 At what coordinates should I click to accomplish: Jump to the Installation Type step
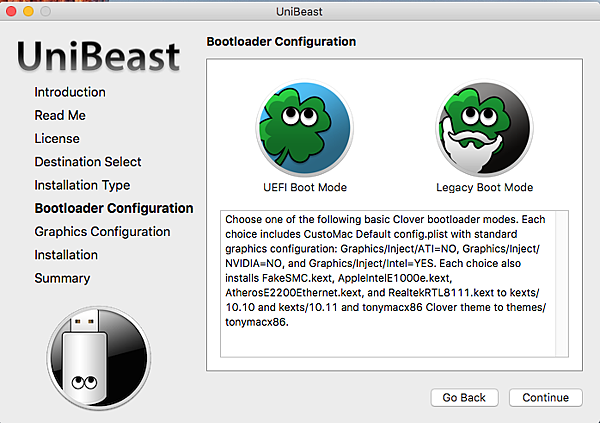[x=82, y=185]
